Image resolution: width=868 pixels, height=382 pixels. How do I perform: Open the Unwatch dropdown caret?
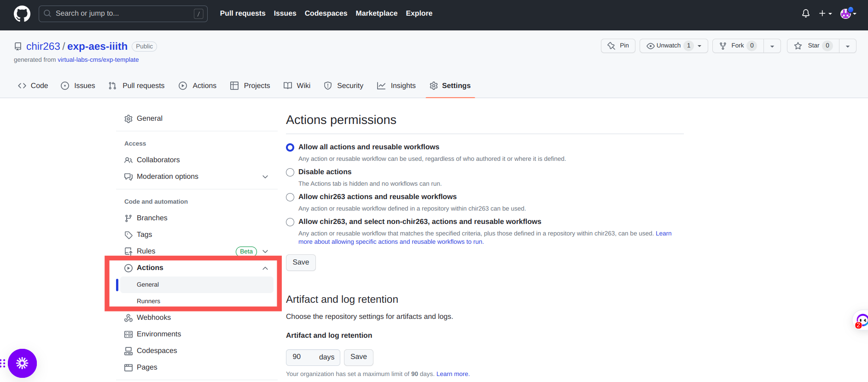pyautogui.click(x=699, y=46)
